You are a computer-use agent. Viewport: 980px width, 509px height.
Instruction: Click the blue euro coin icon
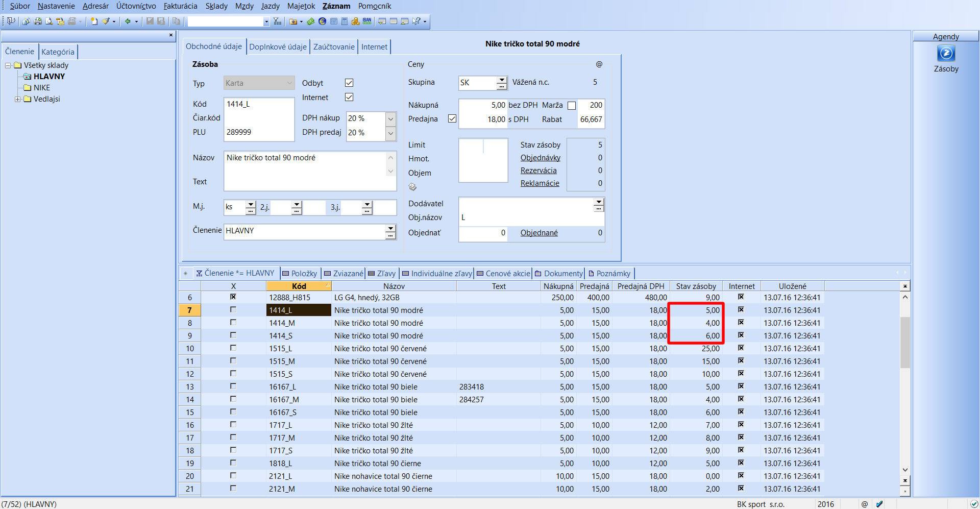pyautogui.click(x=322, y=21)
